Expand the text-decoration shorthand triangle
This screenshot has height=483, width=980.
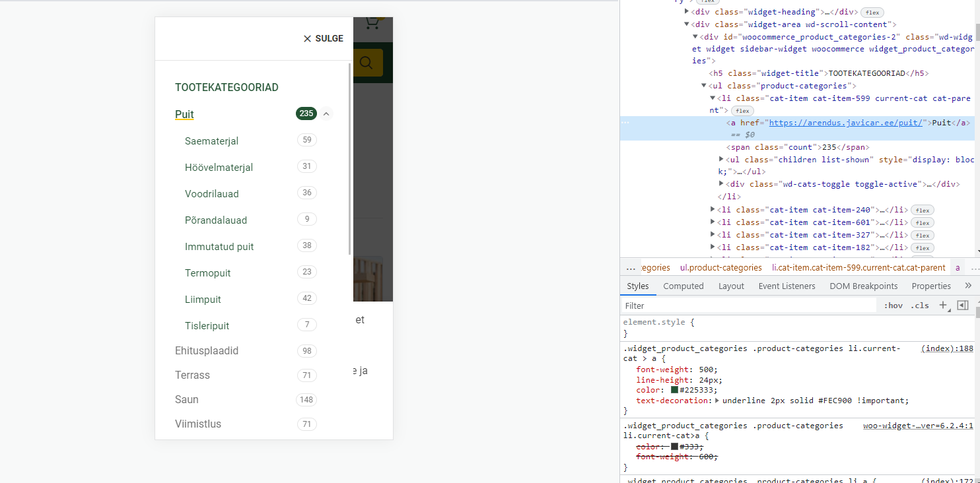(x=718, y=401)
